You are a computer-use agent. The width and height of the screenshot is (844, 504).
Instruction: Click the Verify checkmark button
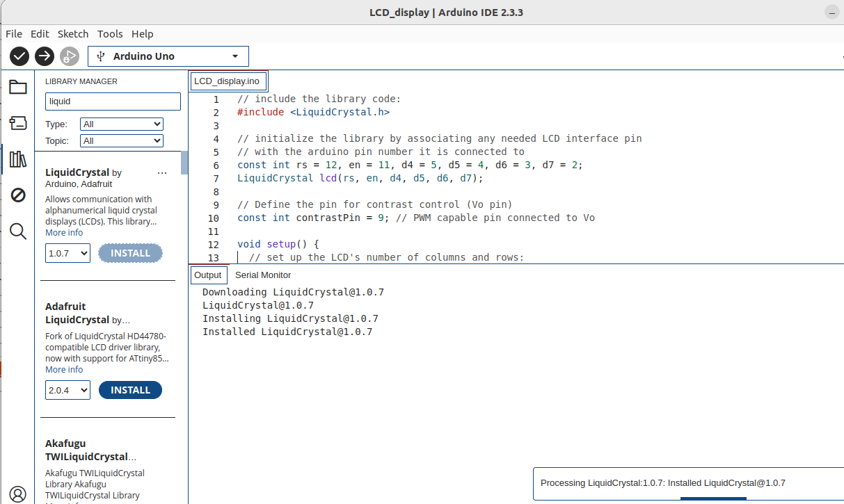[19, 56]
